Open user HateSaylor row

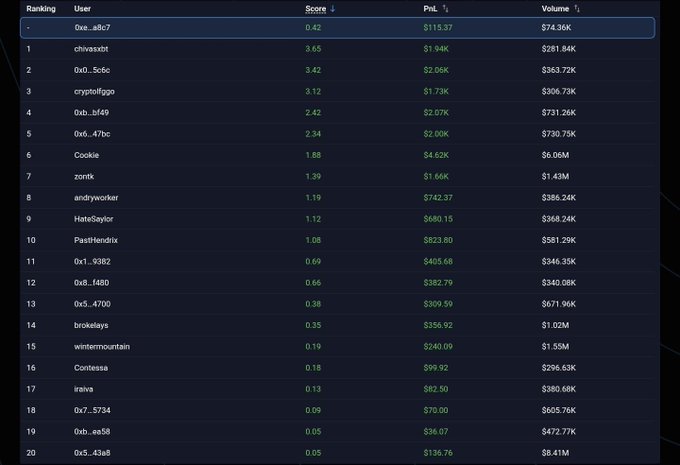[x=337, y=219]
